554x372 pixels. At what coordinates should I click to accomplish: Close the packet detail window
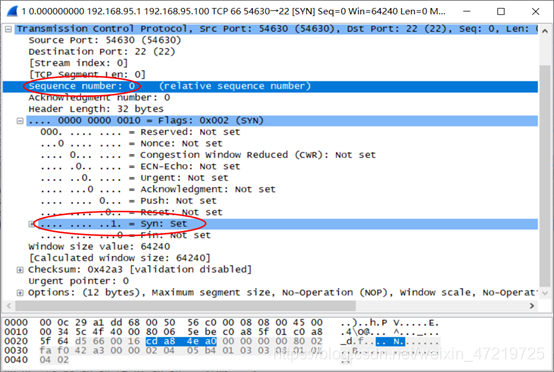[535, 11]
